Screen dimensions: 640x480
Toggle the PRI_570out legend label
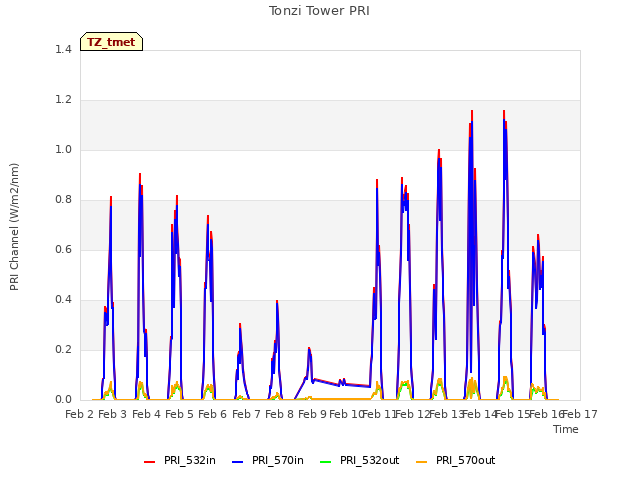click(465, 460)
